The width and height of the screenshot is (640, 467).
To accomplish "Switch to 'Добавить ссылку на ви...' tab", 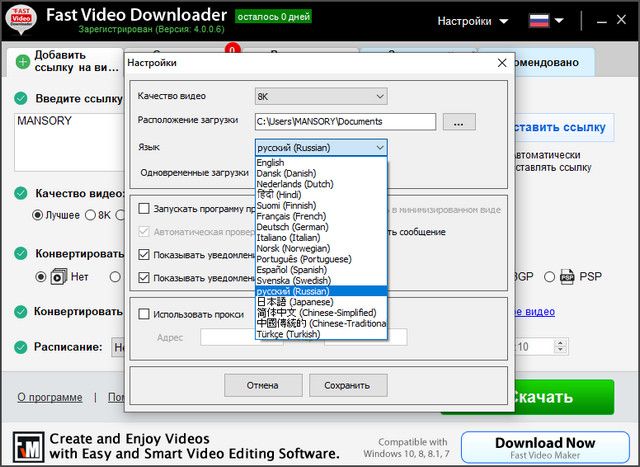I will click(x=65, y=62).
